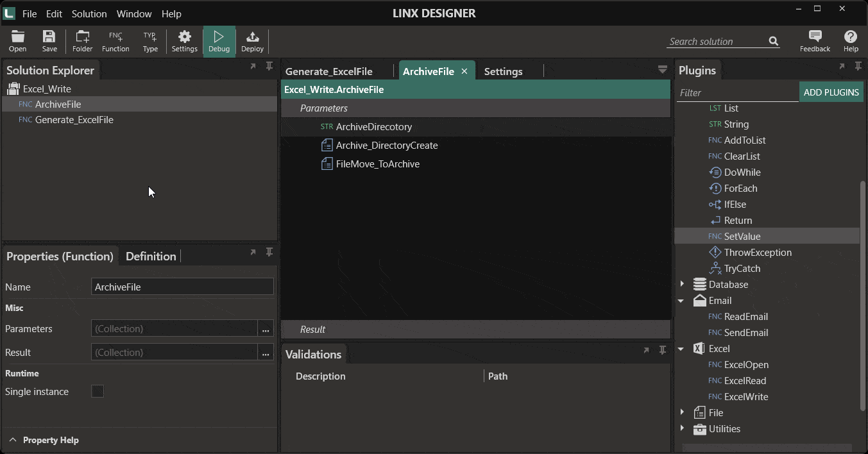Expand the Utilities plugin group
The image size is (868, 454).
(682, 428)
